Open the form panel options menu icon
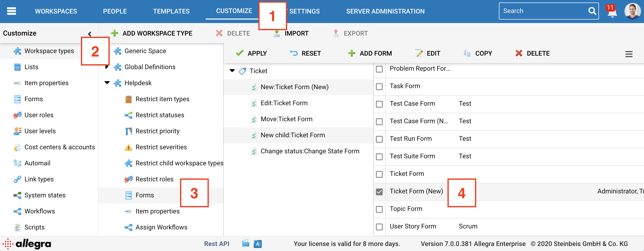644x251 pixels. tap(629, 54)
